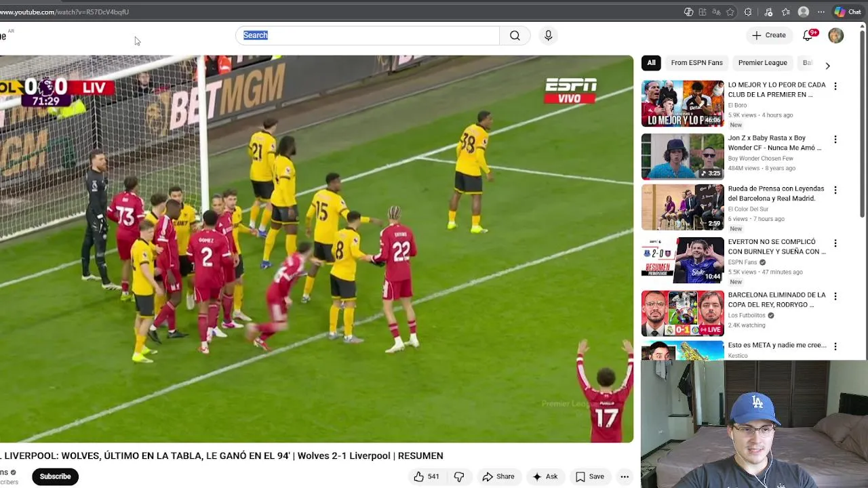Screen dimensions: 868x488
Task: Click the YouTube search input field
Action: [x=368, y=35]
